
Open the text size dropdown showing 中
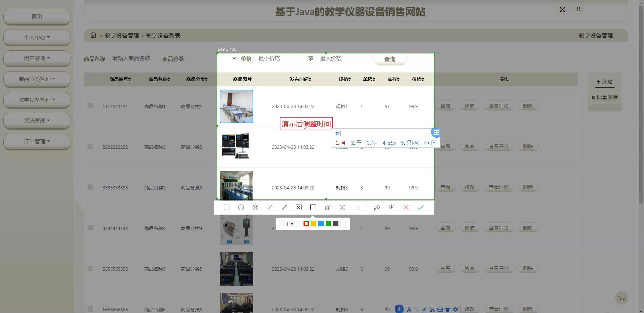289,224
